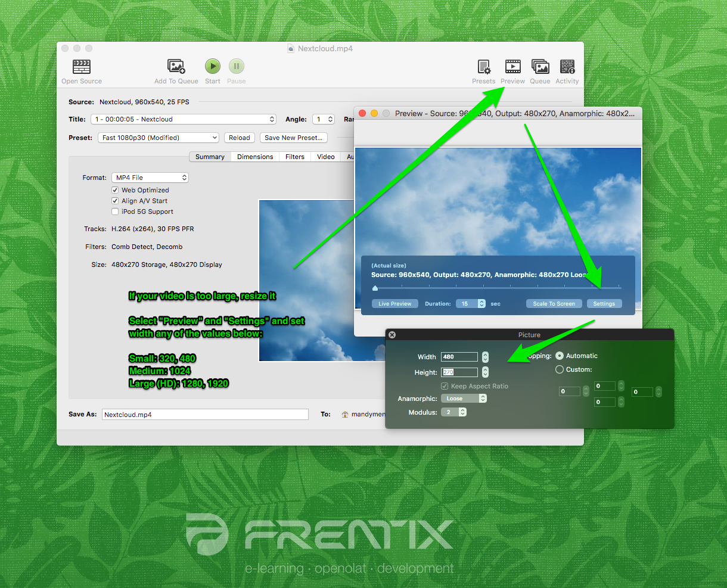Click the Live Preview button
Screen dimensions: 727x588
394,304
